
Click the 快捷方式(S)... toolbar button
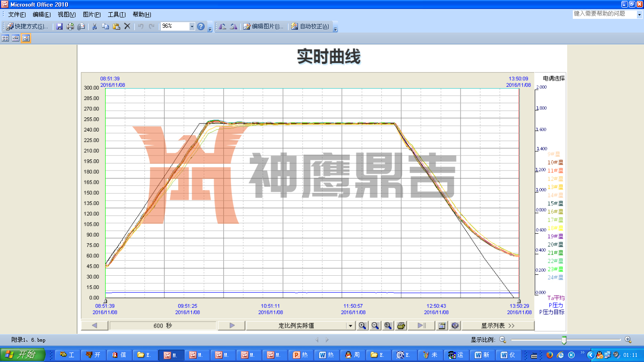28,26
